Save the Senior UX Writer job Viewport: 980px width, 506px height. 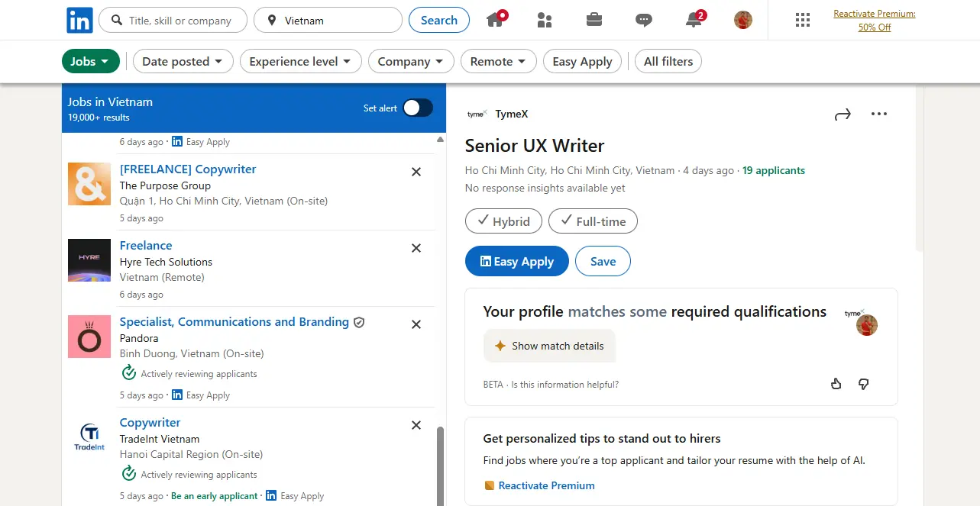(603, 261)
